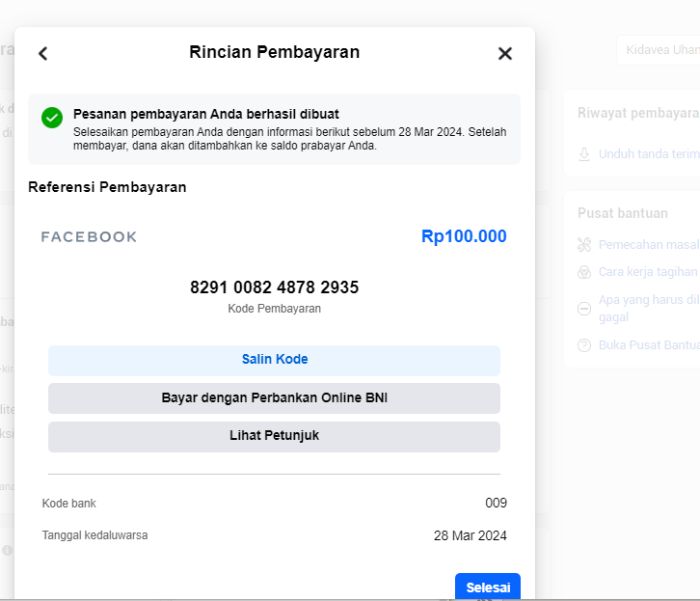Click the Kode bank label

click(x=68, y=504)
